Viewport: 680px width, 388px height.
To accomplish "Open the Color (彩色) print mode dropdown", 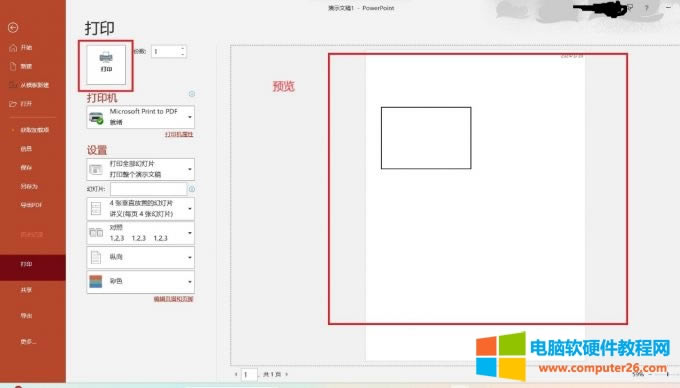I will 141,282.
